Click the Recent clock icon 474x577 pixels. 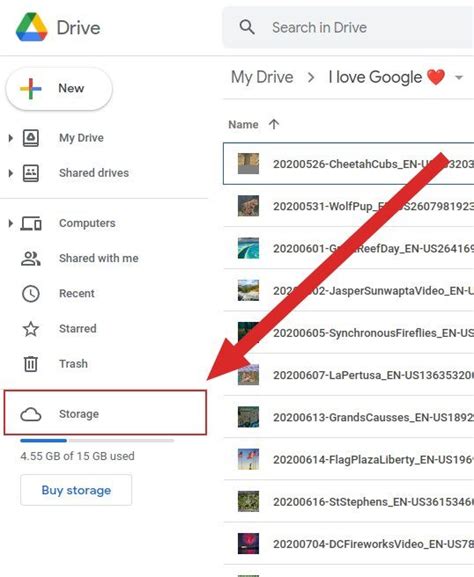click(x=31, y=294)
